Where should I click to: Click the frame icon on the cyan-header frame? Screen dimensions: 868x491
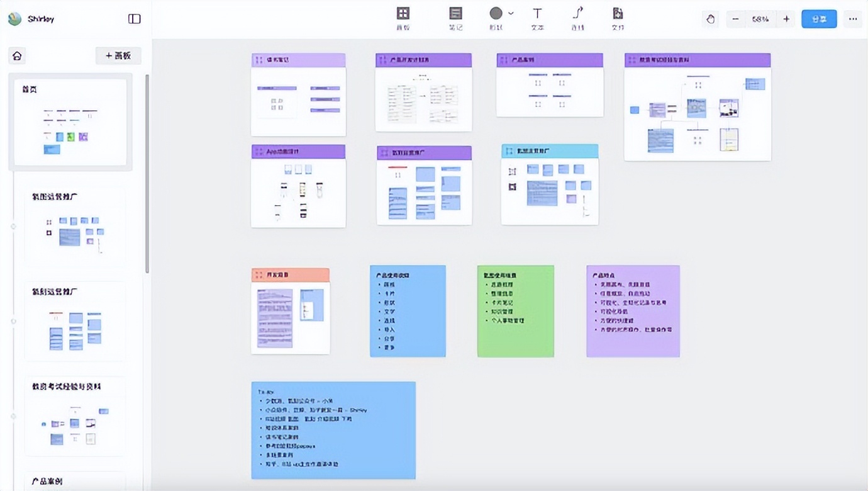509,152
